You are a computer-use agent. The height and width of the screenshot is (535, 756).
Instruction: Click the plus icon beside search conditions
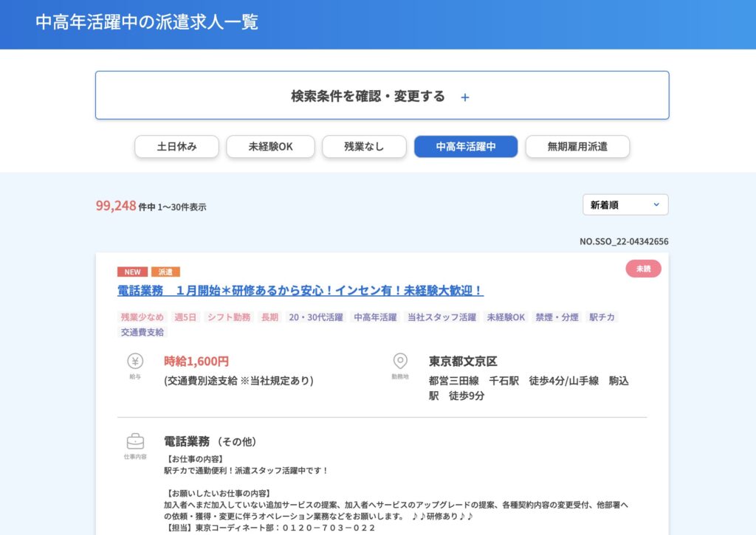pos(465,97)
